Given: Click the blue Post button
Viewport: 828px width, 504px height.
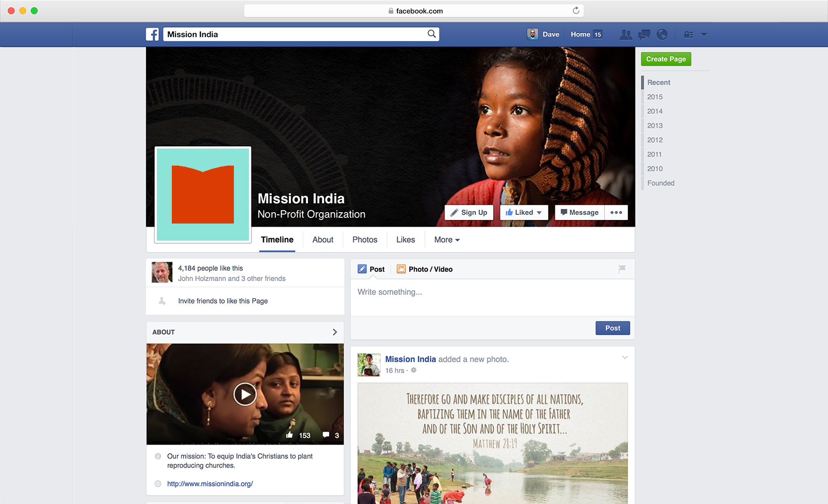Looking at the screenshot, I should click(x=613, y=328).
